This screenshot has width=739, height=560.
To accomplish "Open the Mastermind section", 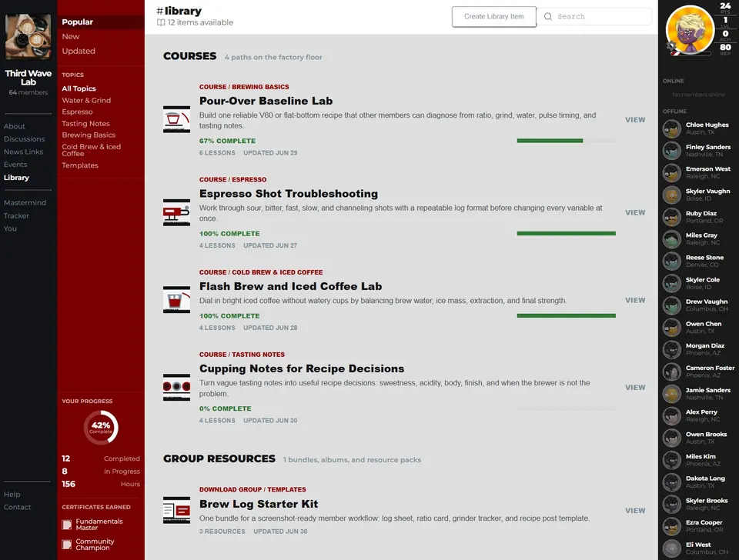I will pyautogui.click(x=25, y=202).
